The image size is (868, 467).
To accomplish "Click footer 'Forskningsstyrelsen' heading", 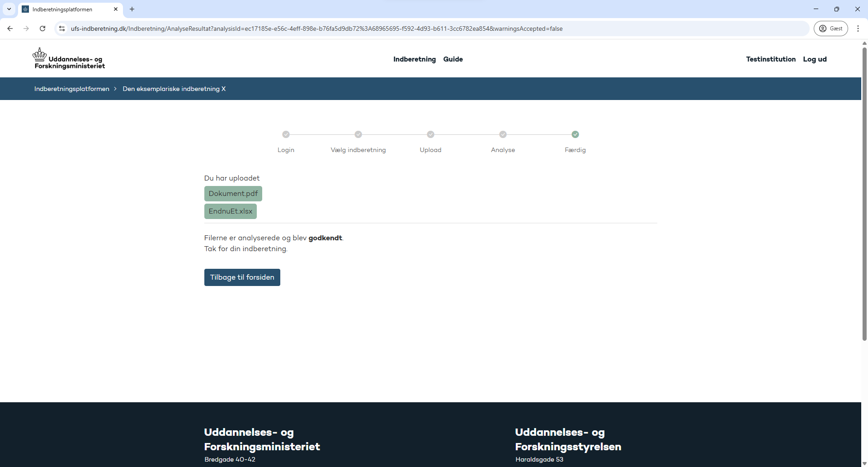I will (568, 447).
